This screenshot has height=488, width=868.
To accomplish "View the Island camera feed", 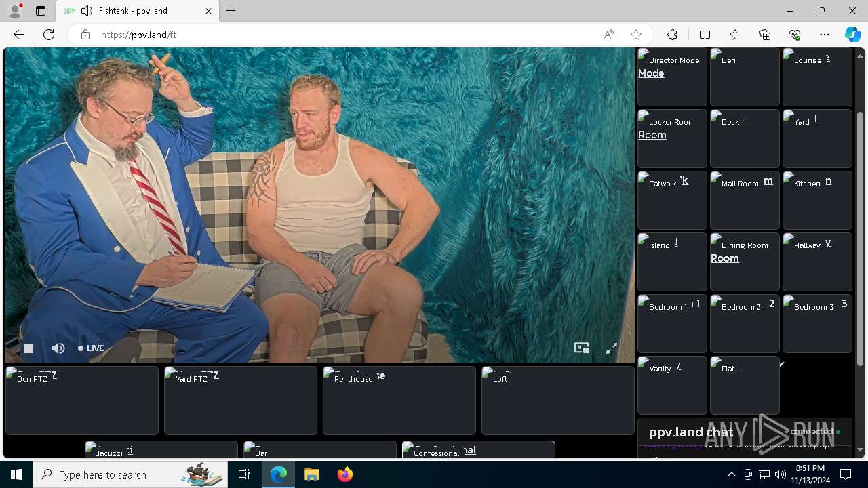I will click(672, 262).
